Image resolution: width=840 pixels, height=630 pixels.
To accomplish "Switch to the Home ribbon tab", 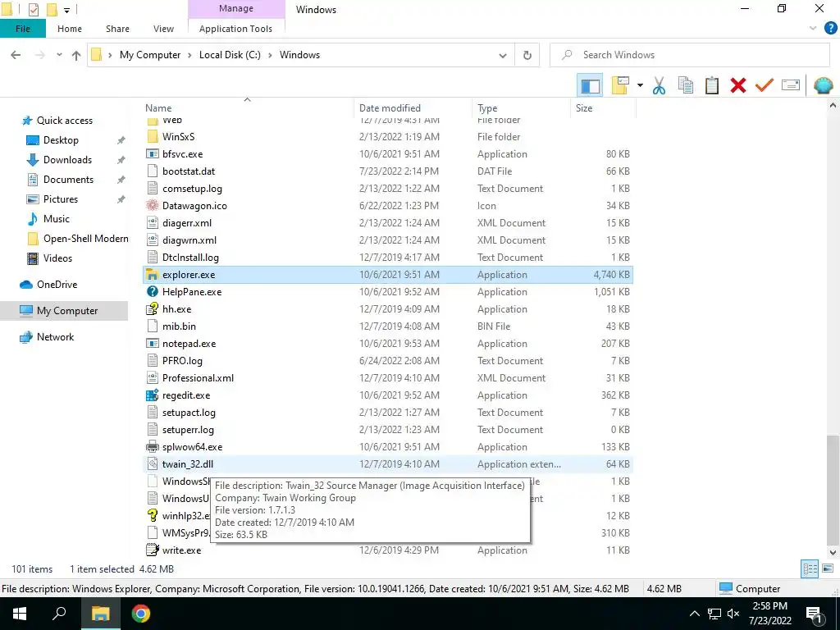I will [70, 29].
